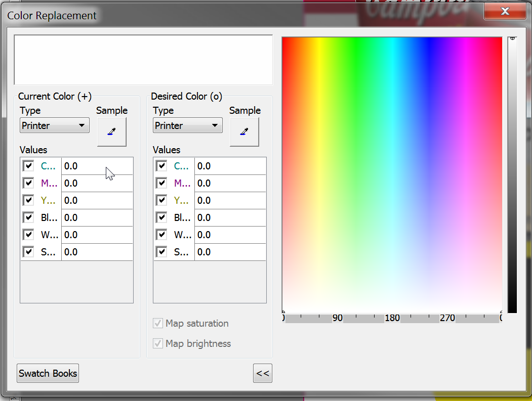Toggle Black checkbox under Desired Color
The image size is (532, 401).
tap(161, 217)
